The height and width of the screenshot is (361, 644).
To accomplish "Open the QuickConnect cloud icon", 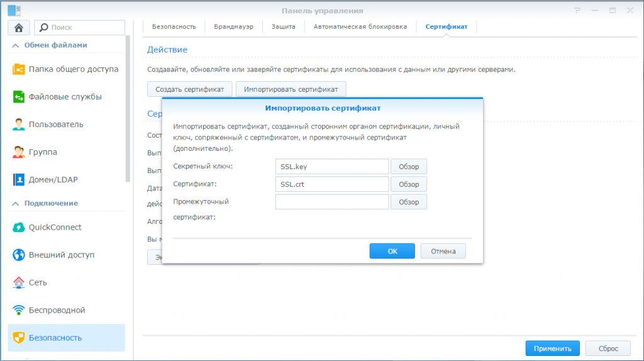I will [x=19, y=228].
